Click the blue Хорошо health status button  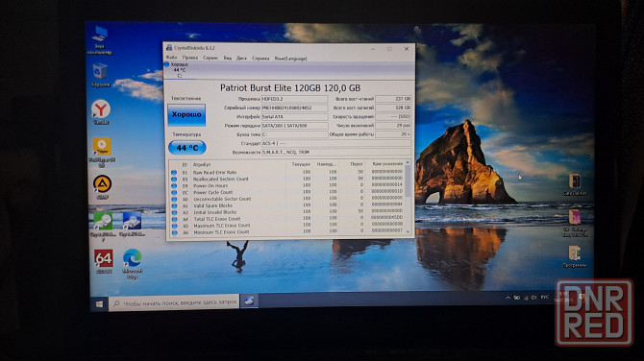point(186,114)
